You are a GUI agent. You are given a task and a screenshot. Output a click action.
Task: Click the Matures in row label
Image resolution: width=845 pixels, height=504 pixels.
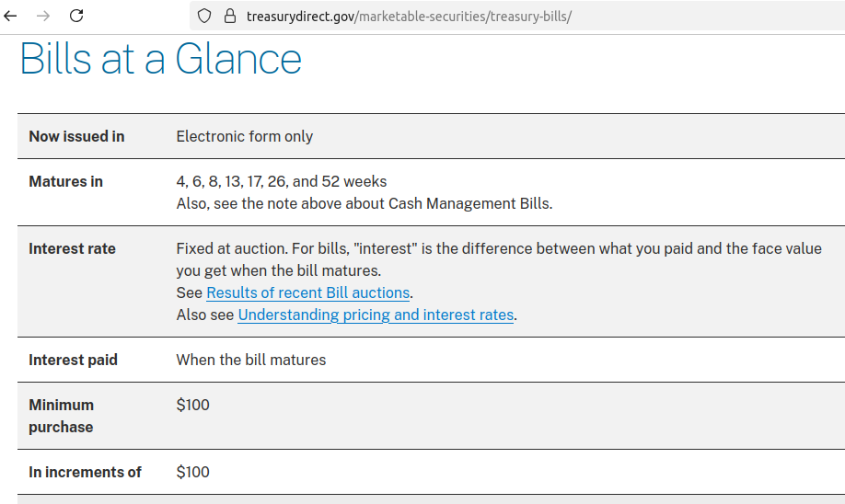click(65, 182)
